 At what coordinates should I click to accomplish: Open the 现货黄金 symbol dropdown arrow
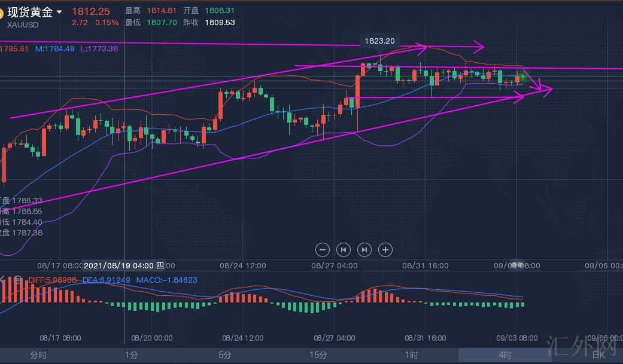pos(59,13)
